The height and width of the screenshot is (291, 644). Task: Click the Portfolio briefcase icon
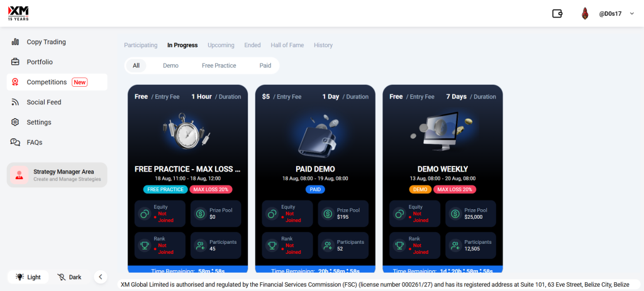pyautogui.click(x=15, y=62)
